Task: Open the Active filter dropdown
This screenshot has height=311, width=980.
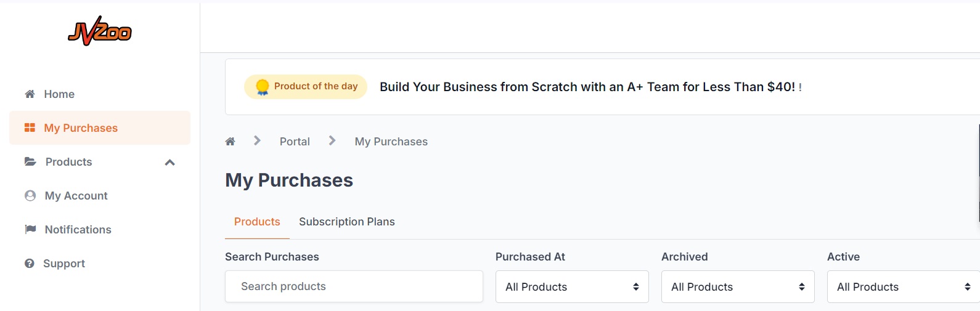Action: pos(904,286)
